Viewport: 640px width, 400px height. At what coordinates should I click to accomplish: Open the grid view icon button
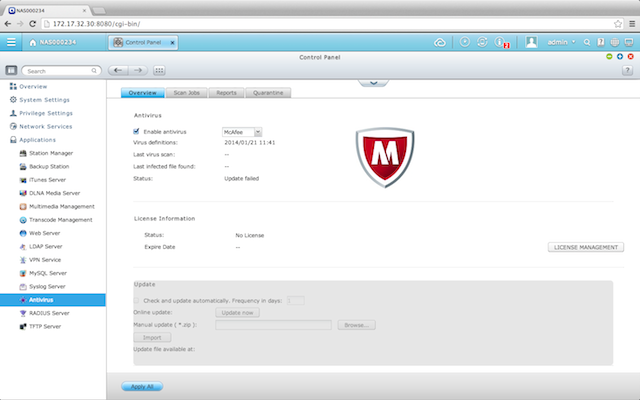160,71
